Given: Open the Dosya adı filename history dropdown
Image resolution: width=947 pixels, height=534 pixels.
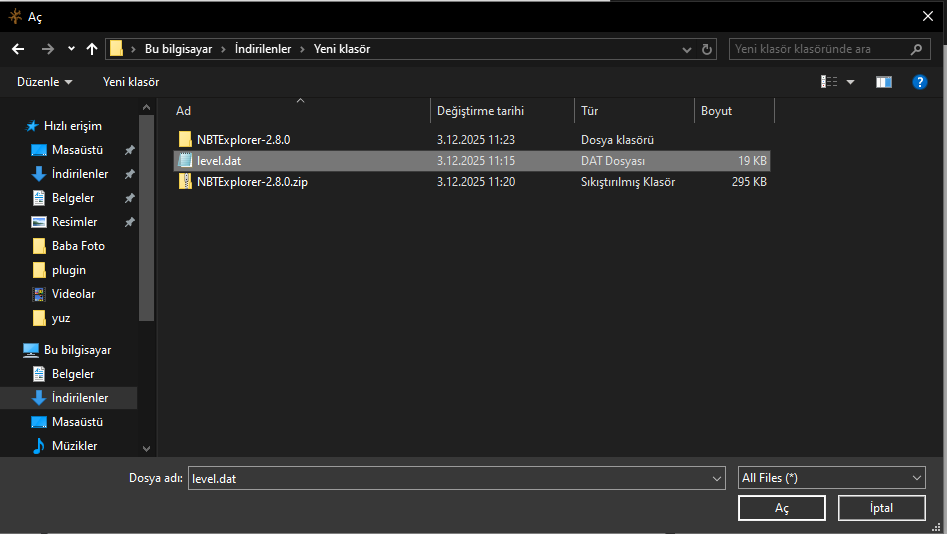Looking at the screenshot, I should coord(716,479).
